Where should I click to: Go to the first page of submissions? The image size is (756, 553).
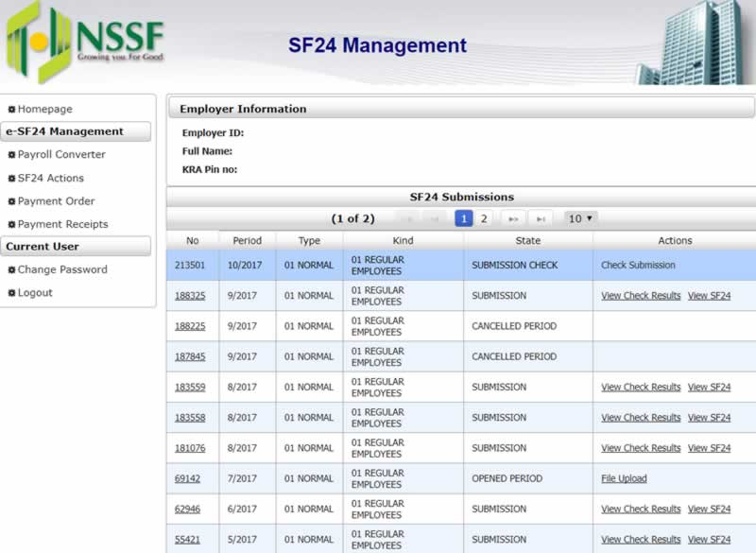[408, 218]
